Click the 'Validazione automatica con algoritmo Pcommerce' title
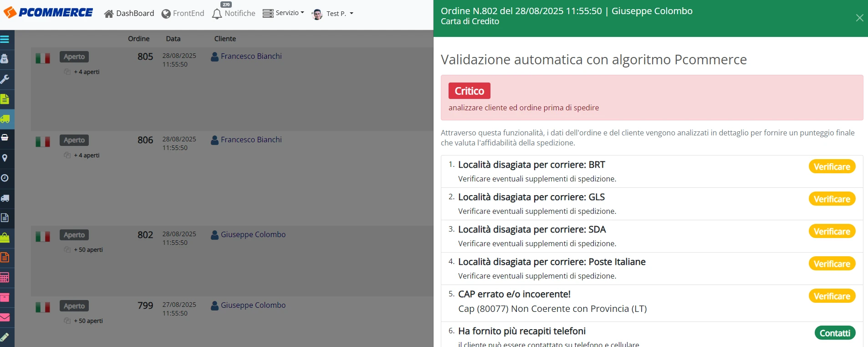This screenshot has width=868, height=347. [594, 59]
